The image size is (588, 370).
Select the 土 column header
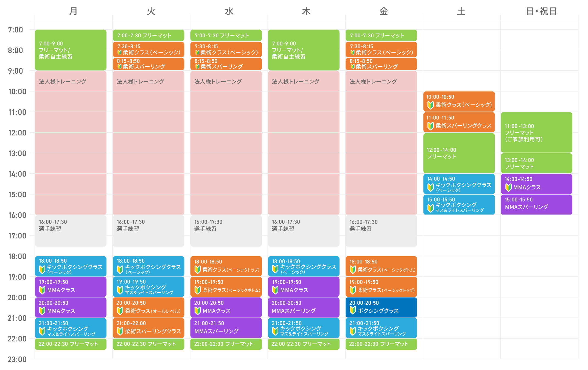(x=461, y=11)
